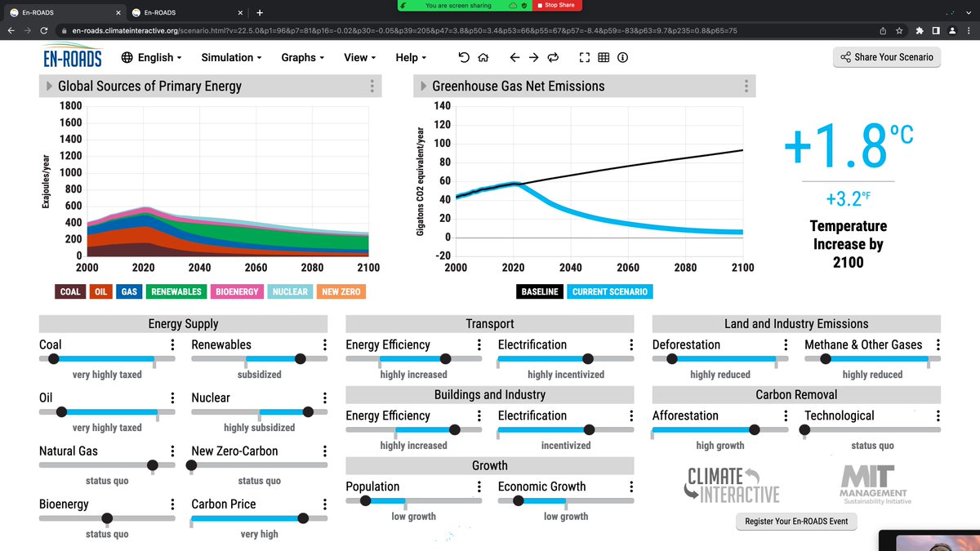980x551 pixels.
Task: Click the NEW ZERO legend label
Action: click(x=341, y=291)
